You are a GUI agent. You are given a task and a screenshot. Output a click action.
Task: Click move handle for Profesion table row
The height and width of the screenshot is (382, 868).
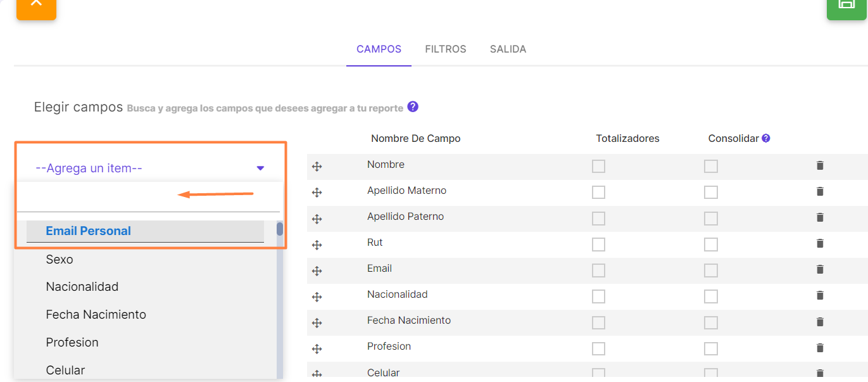[317, 348]
